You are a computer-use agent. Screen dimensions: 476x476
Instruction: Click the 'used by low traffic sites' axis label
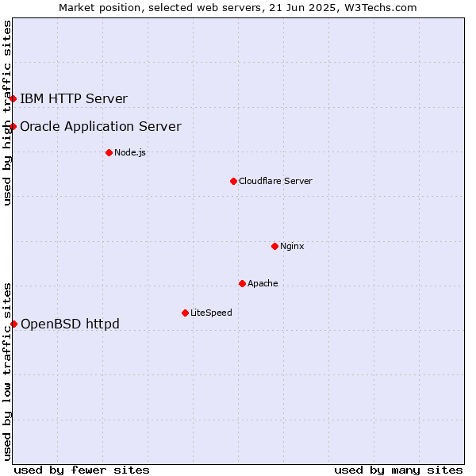click(7, 372)
